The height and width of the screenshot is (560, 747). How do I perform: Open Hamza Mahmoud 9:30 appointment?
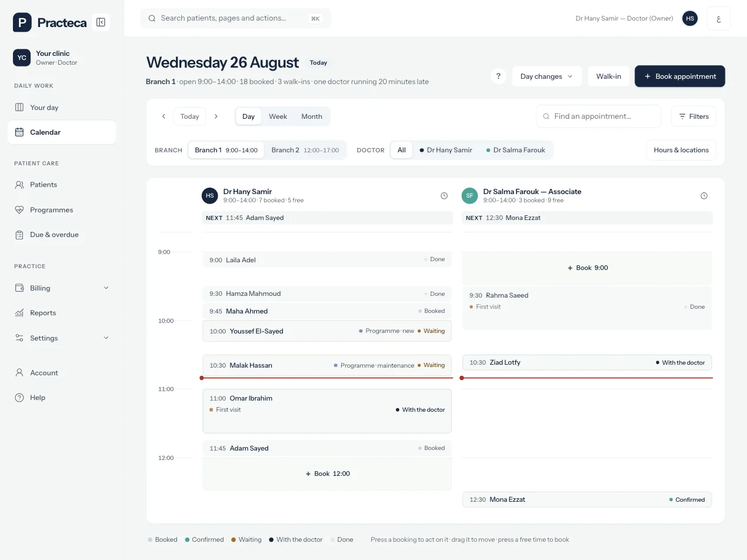327,294
